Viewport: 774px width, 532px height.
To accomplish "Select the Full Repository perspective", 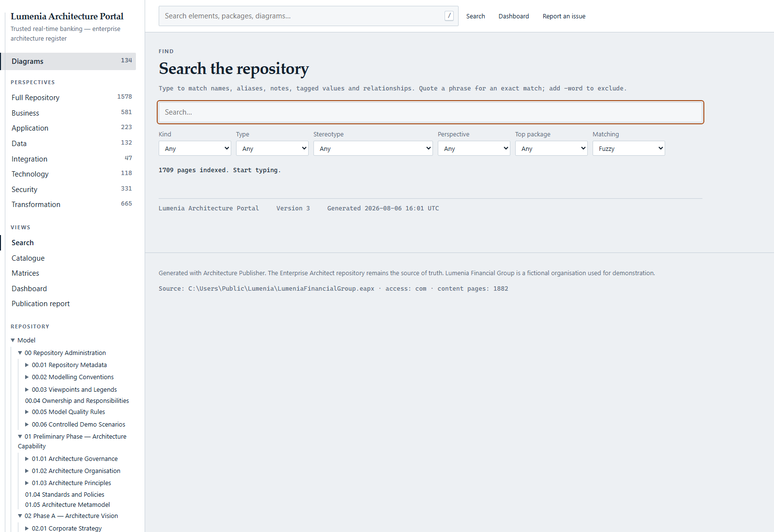I will (x=72, y=98).
